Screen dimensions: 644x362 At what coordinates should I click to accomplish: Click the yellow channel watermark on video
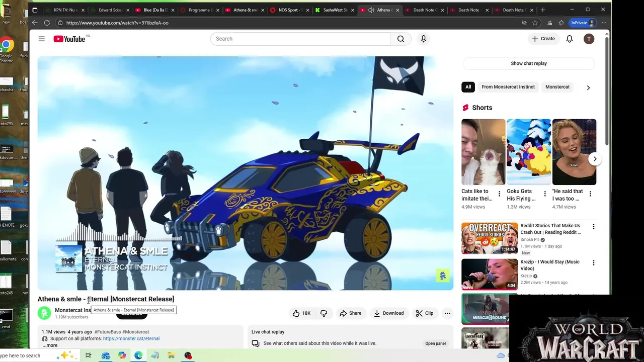[x=443, y=276]
